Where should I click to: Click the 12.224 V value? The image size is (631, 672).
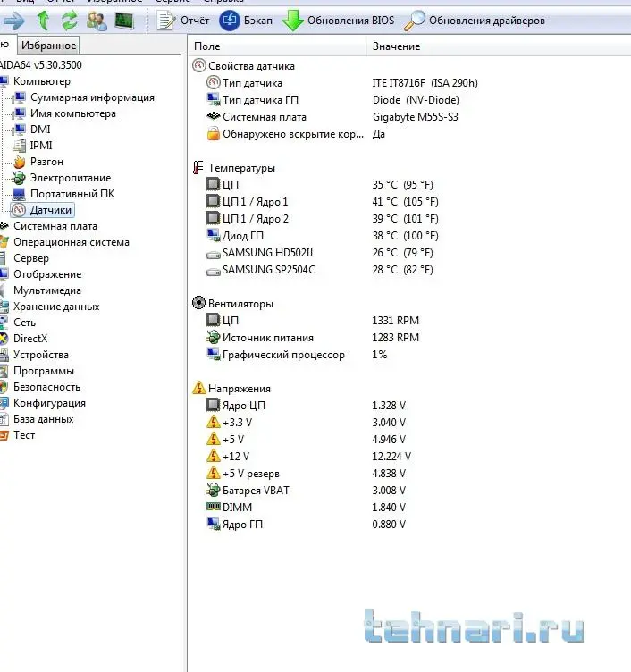coord(391,457)
